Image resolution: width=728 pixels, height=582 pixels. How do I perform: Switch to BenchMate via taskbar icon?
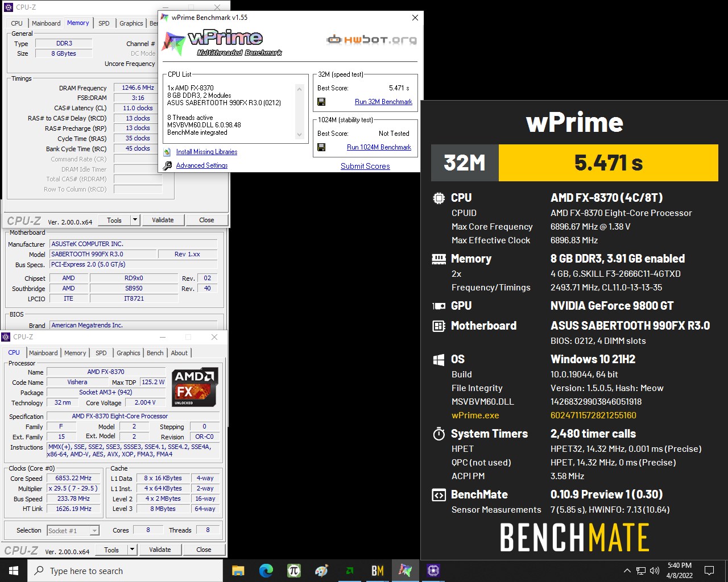(x=378, y=571)
